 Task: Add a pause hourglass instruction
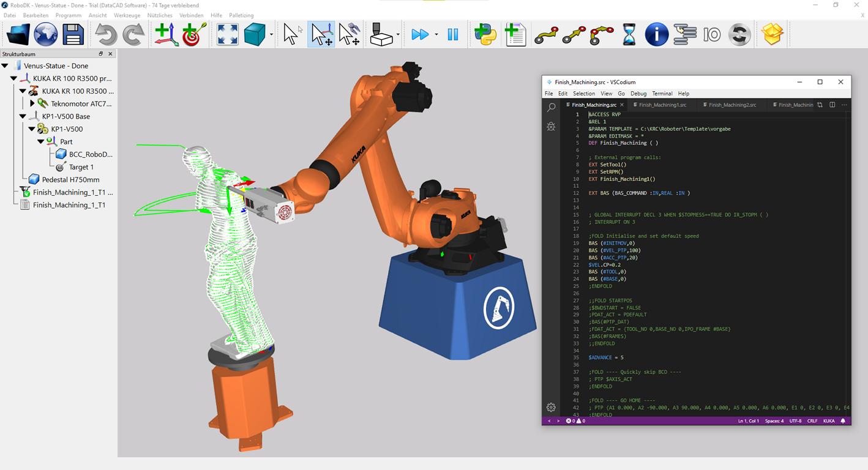pos(629,34)
